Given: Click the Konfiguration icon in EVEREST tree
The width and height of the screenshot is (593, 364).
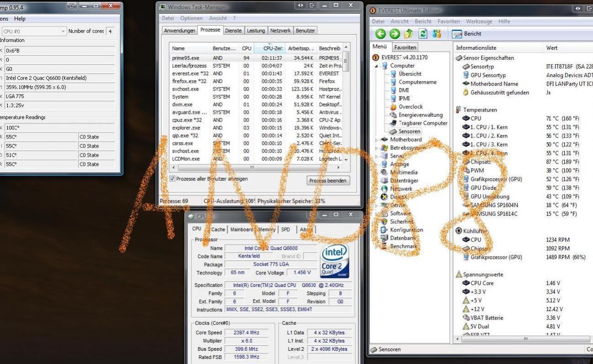Looking at the screenshot, I should pyautogui.click(x=384, y=230).
